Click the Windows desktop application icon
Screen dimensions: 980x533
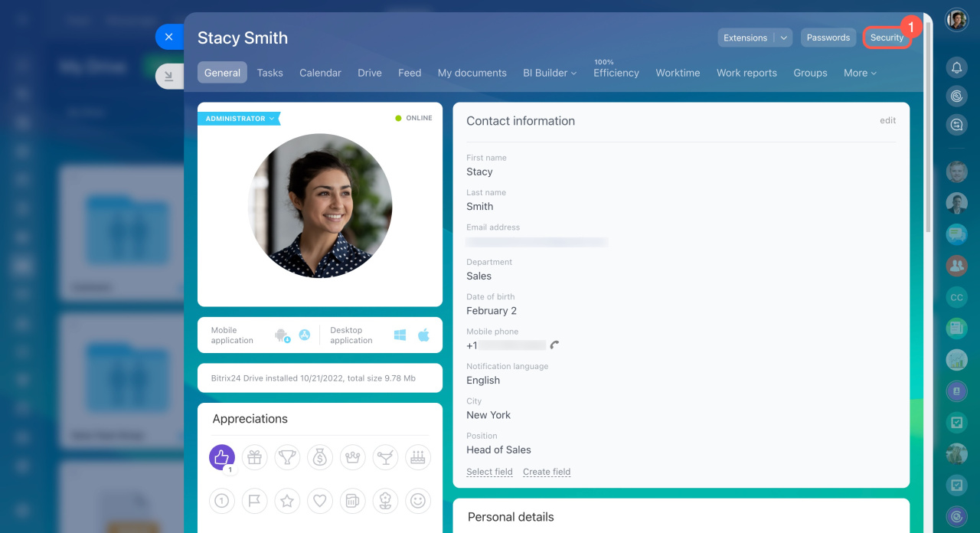400,335
